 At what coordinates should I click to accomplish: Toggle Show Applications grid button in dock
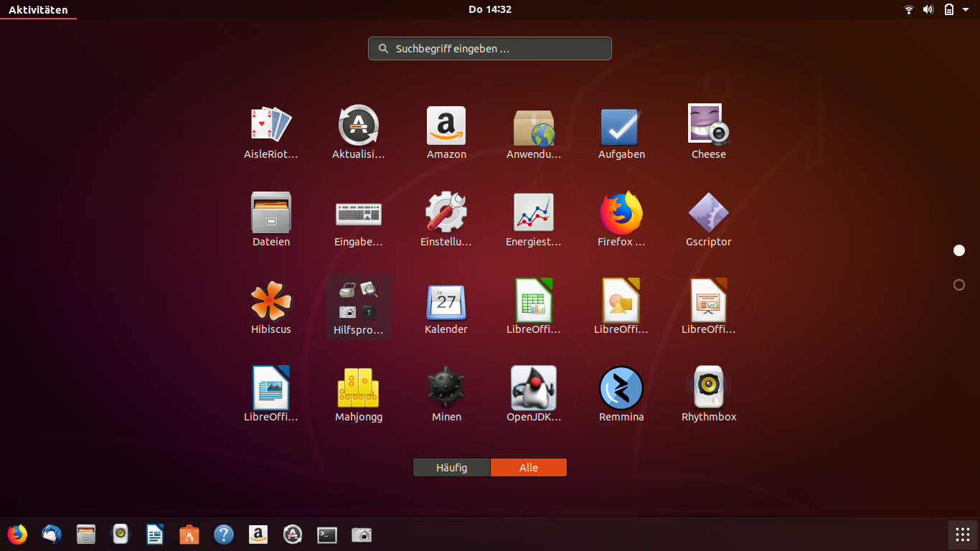pyautogui.click(x=963, y=534)
